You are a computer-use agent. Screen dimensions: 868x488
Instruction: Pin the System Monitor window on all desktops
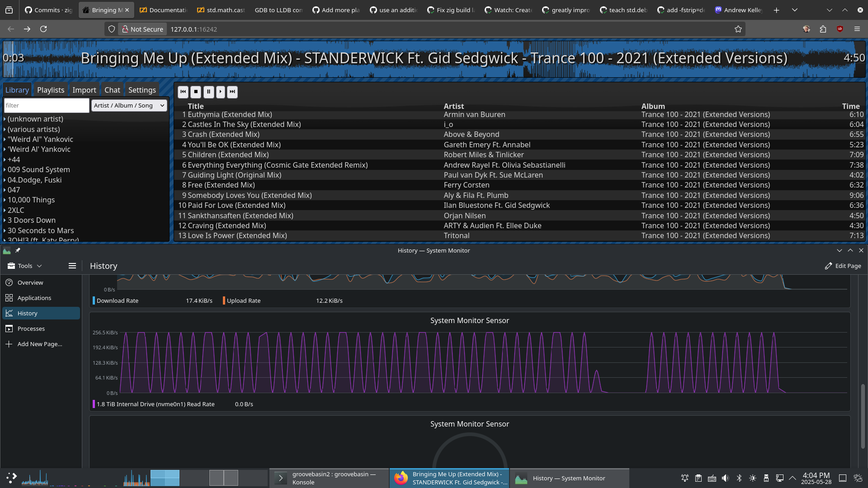tap(18, 250)
